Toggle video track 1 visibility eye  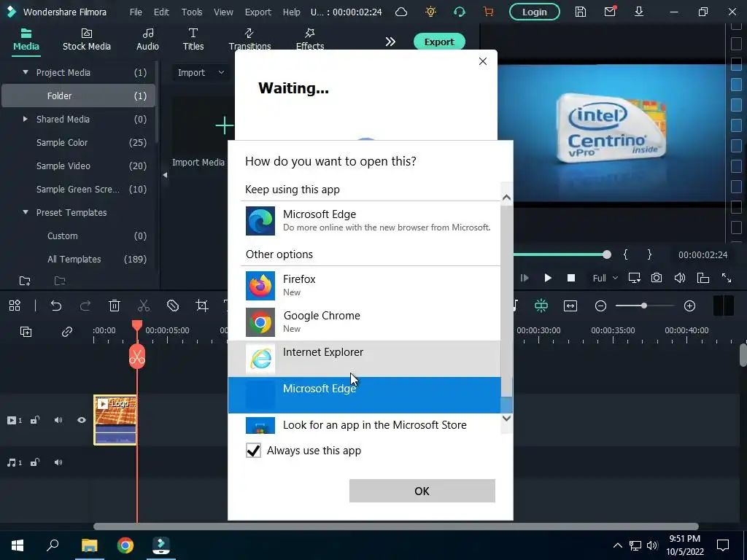click(x=82, y=420)
